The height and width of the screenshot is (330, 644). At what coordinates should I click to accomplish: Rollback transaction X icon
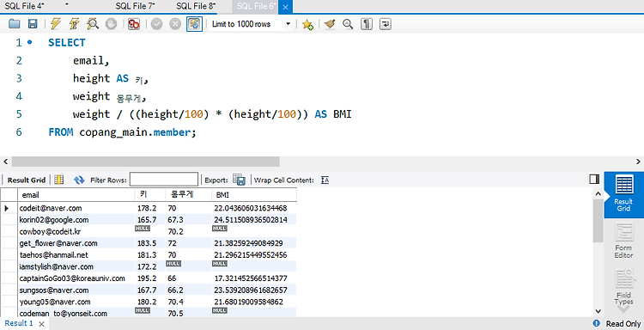click(x=175, y=24)
